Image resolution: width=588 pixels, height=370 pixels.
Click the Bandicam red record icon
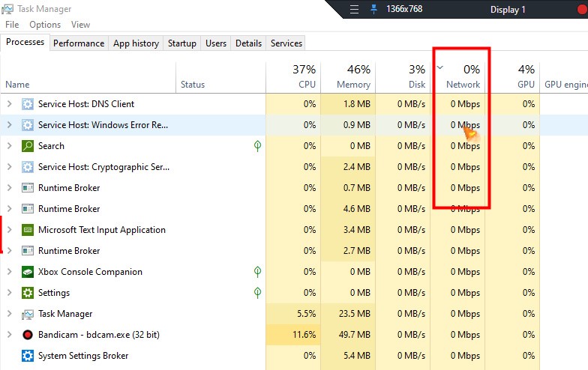(28, 335)
